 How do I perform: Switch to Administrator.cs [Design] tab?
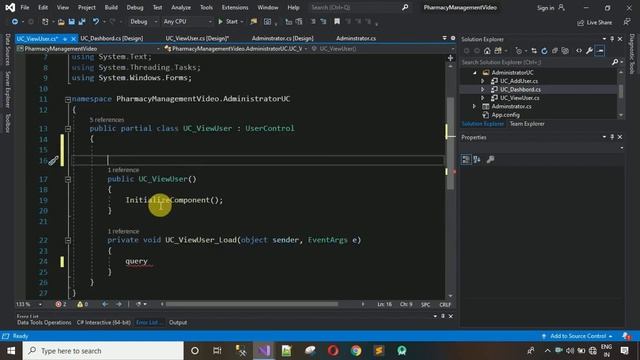[282, 38]
